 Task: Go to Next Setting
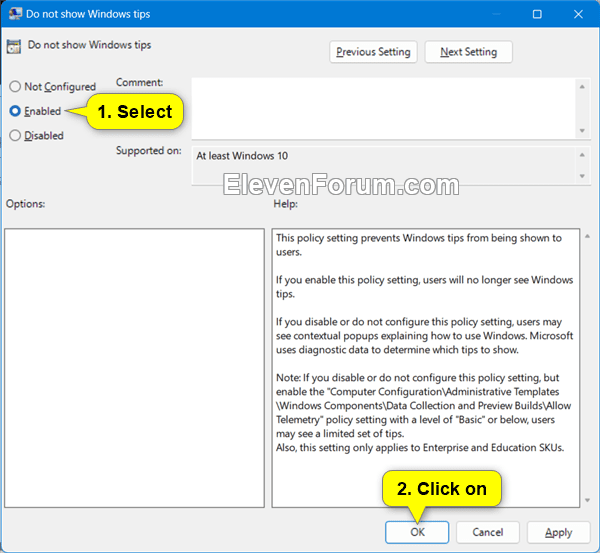pos(468,52)
